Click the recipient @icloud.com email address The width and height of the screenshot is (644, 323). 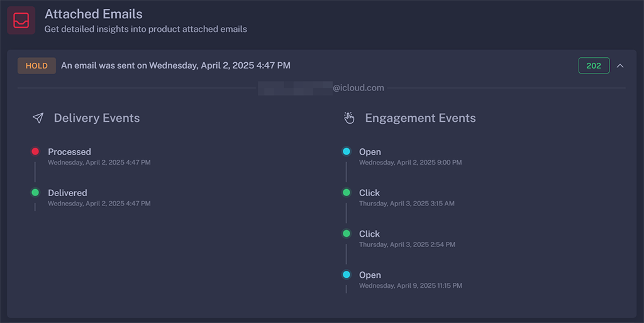321,88
